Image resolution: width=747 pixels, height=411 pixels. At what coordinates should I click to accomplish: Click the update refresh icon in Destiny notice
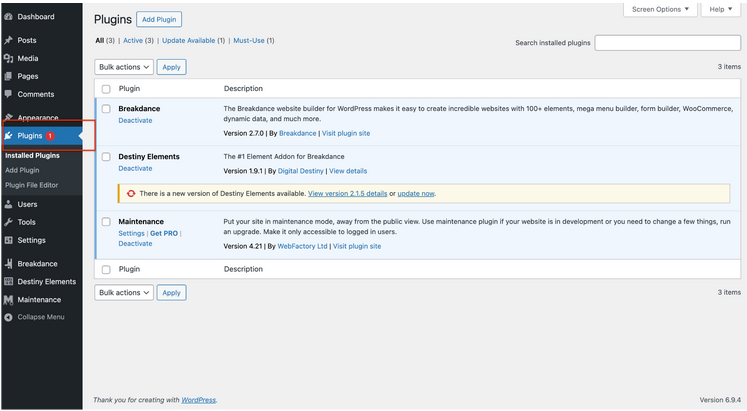(131, 193)
